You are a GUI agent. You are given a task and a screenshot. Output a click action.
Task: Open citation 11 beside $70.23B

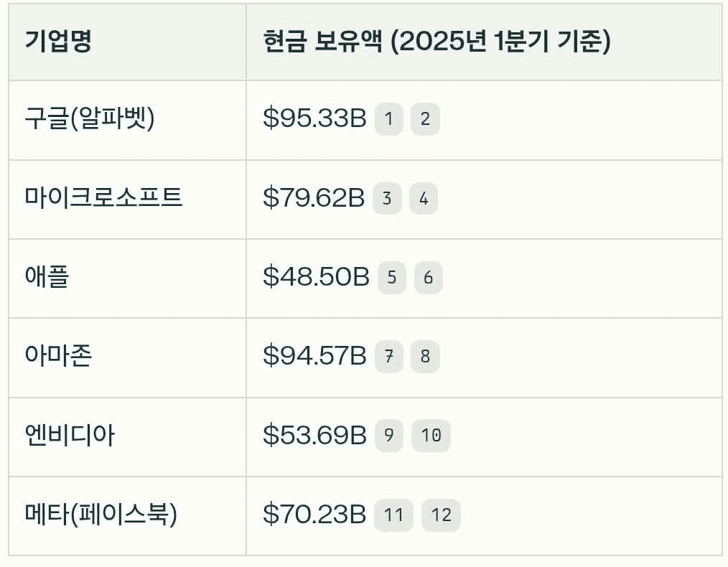393,515
